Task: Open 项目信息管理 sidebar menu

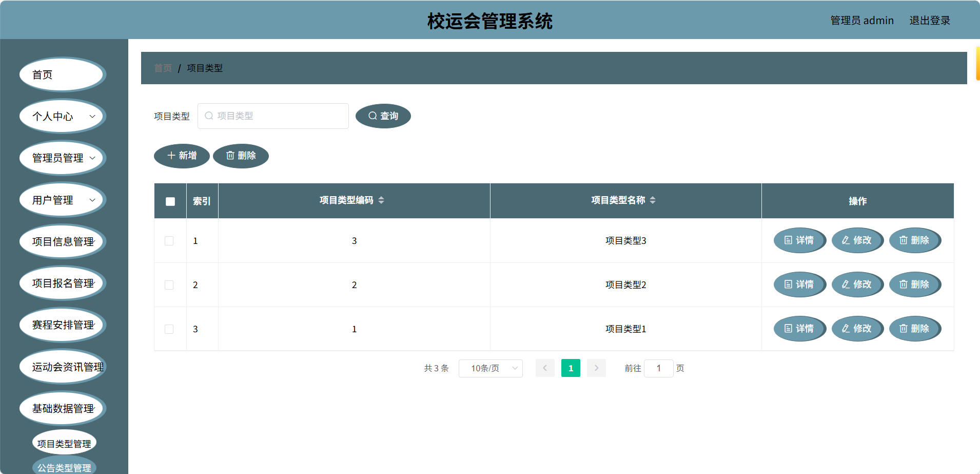Action: [62, 242]
